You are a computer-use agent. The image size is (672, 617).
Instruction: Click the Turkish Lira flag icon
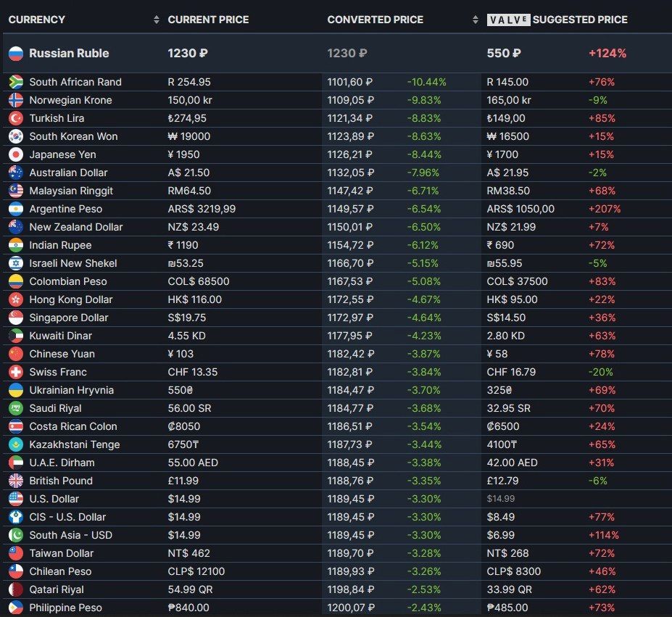tap(16, 118)
